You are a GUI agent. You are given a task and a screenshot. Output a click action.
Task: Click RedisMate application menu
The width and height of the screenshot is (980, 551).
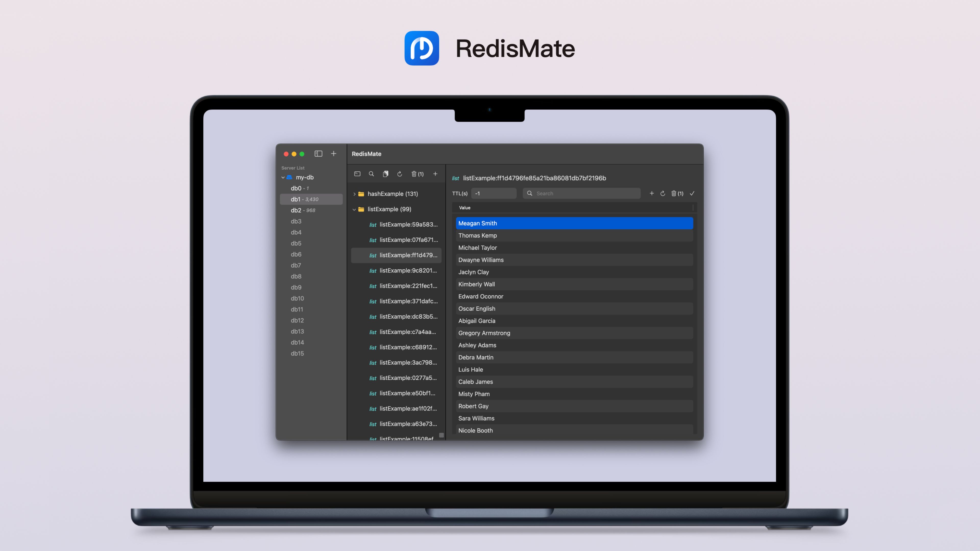click(x=367, y=153)
